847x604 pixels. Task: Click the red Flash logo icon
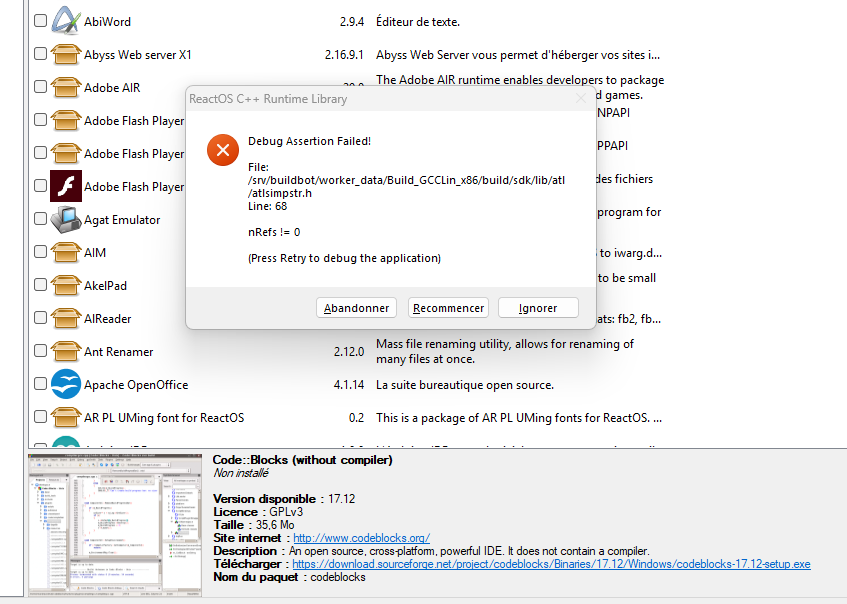(x=66, y=186)
